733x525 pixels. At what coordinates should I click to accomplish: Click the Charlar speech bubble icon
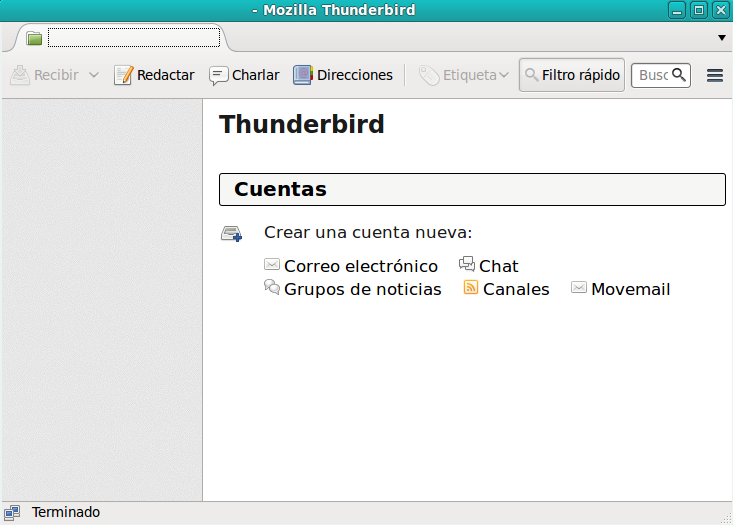(x=218, y=75)
